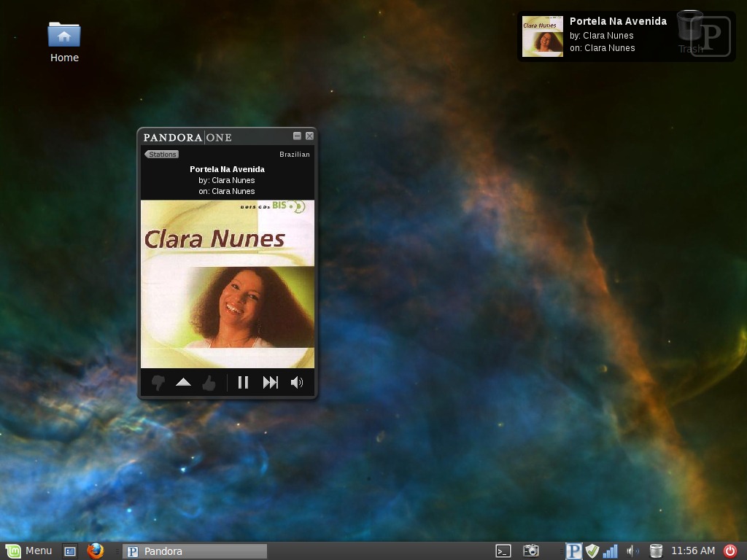Minimize the Pandora One window
Image resolution: width=747 pixels, height=560 pixels.
click(x=297, y=136)
